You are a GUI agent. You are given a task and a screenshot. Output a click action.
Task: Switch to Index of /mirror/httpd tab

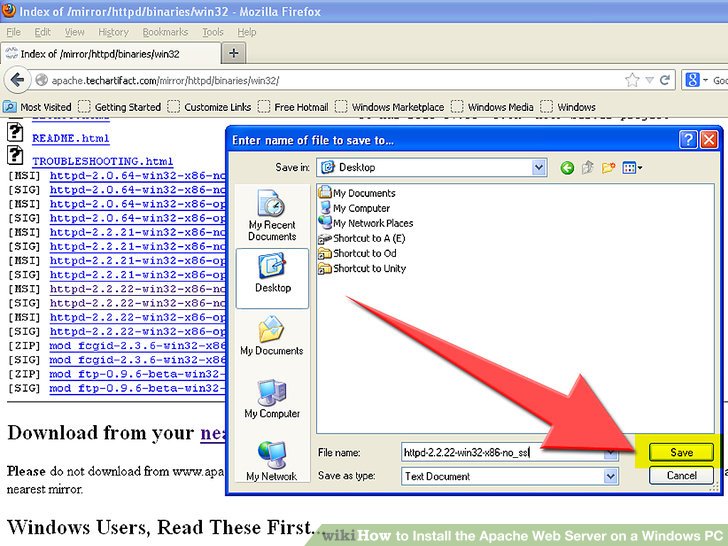[x=110, y=53]
